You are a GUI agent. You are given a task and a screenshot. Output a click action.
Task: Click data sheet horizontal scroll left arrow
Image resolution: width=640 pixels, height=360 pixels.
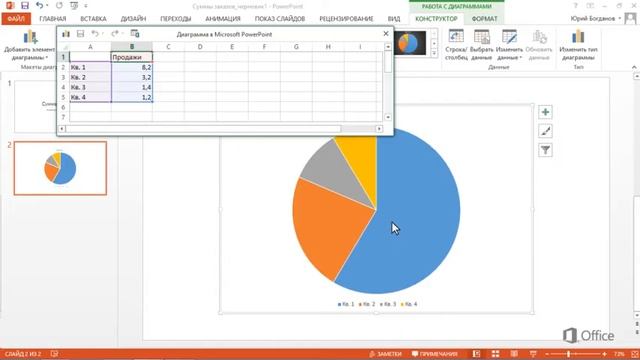tap(62, 129)
